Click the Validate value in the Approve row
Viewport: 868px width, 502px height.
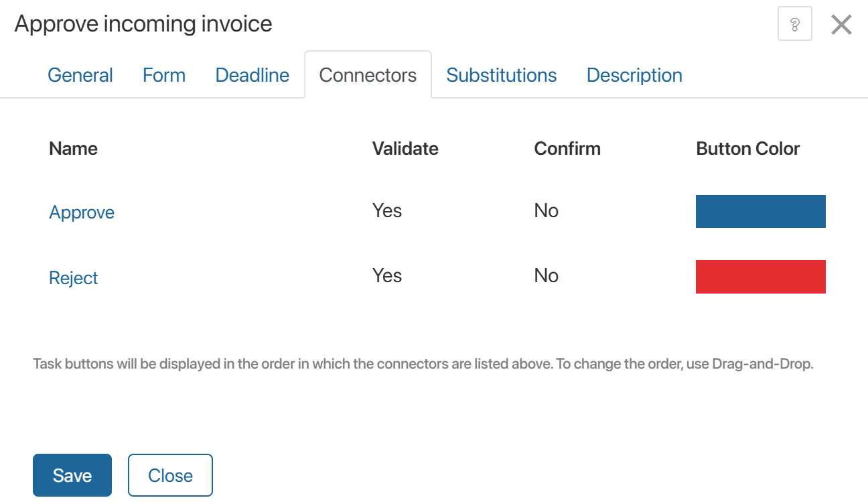click(387, 211)
